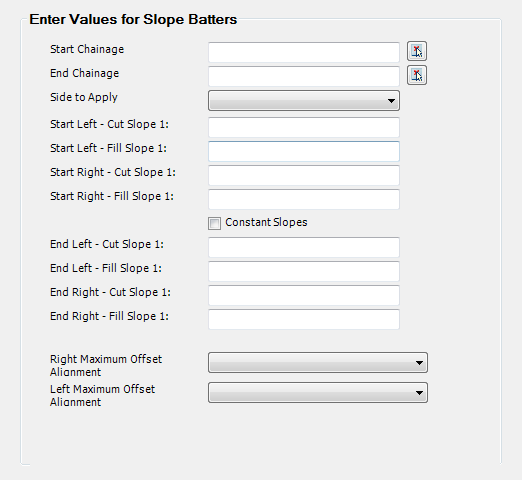
Task: Click the End Chainage input field
Action: 304,76
